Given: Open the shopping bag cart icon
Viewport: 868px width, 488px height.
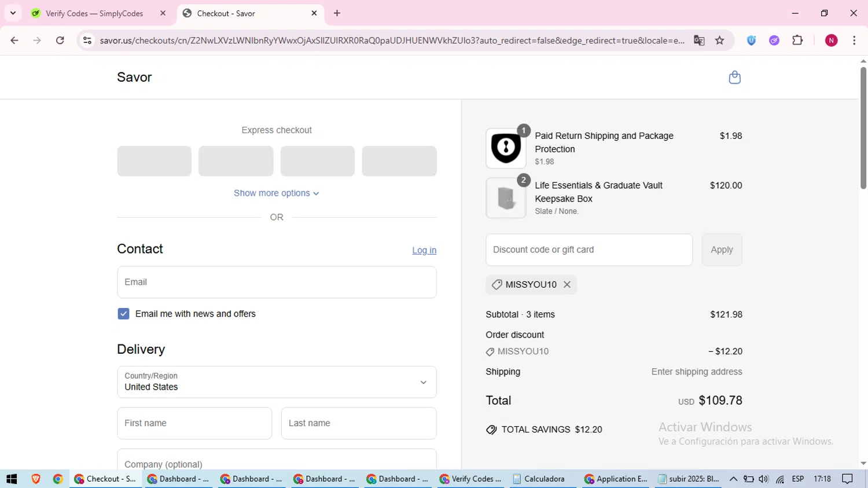Looking at the screenshot, I should click(734, 78).
